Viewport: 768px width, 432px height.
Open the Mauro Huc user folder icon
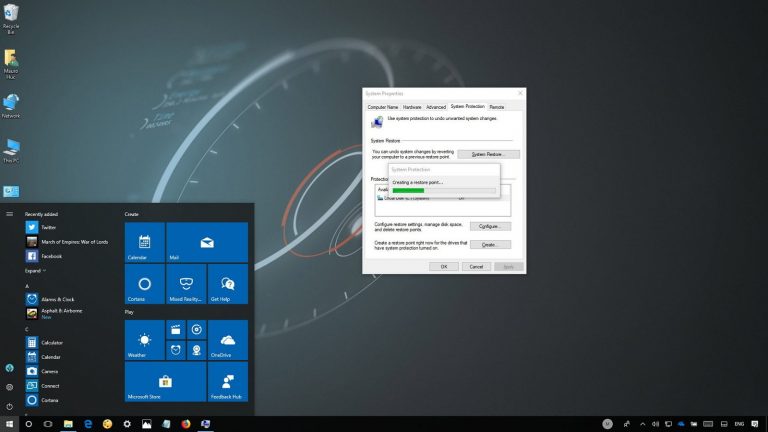click(x=11, y=64)
